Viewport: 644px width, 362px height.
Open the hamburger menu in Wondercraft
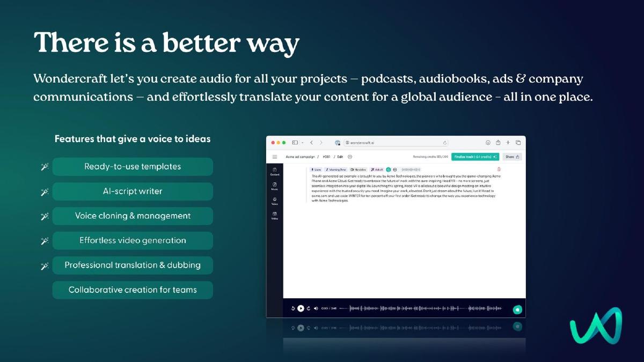pyautogui.click(x=275, y=157)
